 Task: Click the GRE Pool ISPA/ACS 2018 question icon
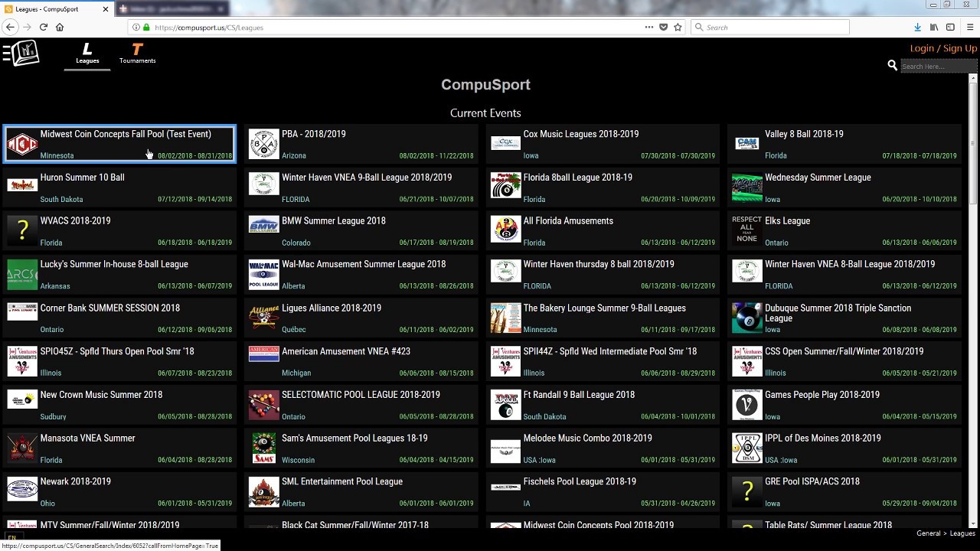click(x=747, y=492)
